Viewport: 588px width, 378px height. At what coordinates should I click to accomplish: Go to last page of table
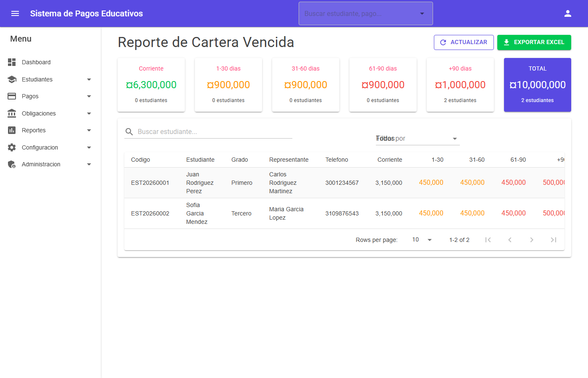point(554,240)
